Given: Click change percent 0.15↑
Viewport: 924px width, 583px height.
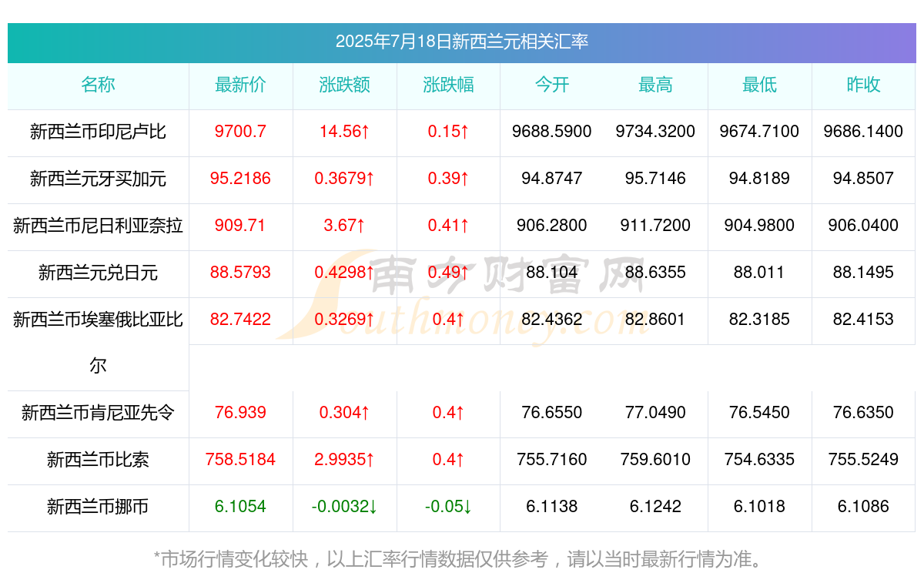Looking at the screenshot, I should tap(448, 132).
